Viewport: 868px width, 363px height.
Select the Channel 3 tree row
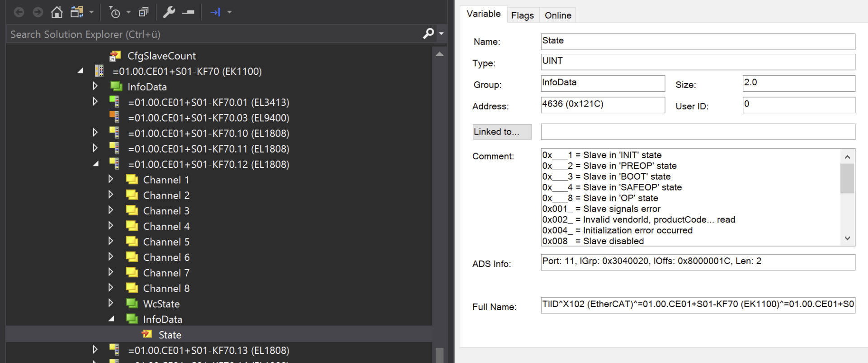coord(166,211)
